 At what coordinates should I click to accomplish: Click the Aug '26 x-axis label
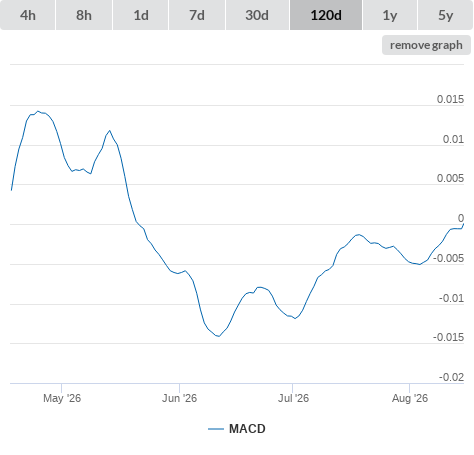tap(410, 398)
